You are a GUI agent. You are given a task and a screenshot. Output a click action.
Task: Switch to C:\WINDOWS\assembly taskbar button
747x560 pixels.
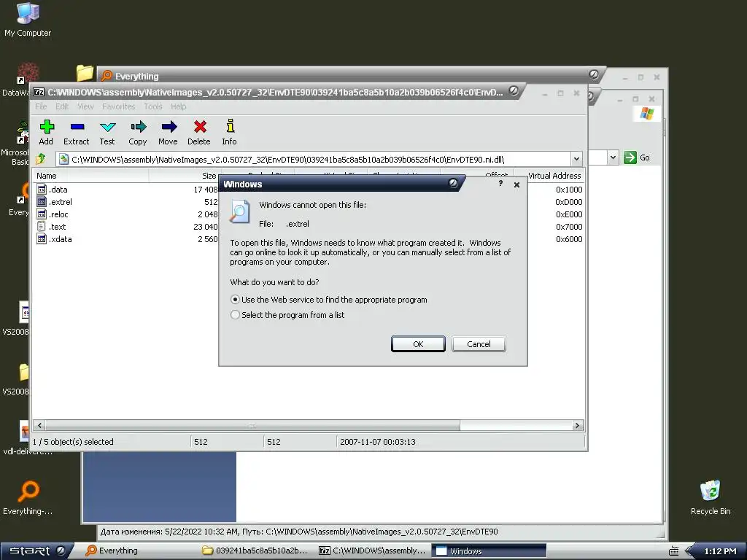373,551
